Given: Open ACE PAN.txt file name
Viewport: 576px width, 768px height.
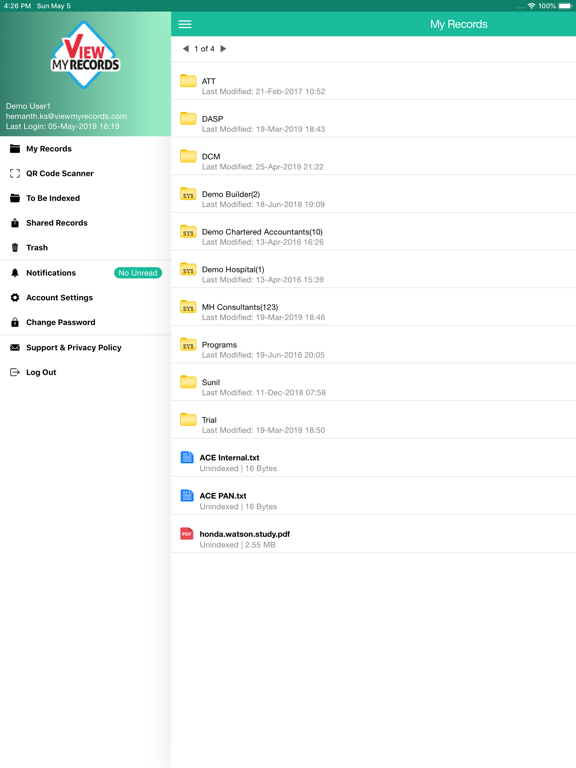Looking at the screenshot, I should (223, 496).
